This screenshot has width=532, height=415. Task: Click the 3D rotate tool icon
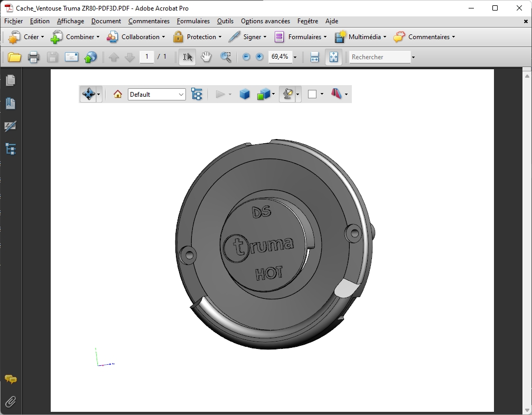pyautogui.click(x=88, y=94)
